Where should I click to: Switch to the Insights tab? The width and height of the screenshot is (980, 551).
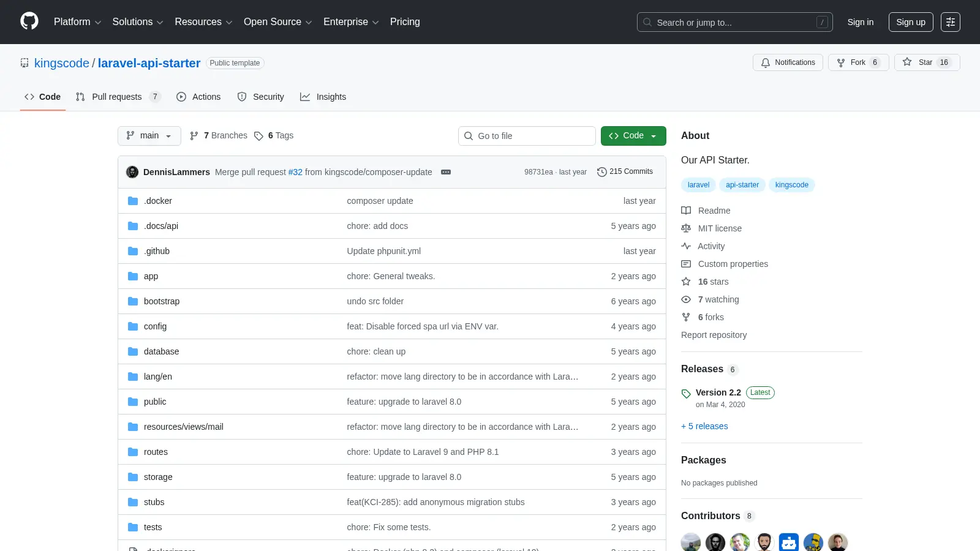[x=323, y=97]
